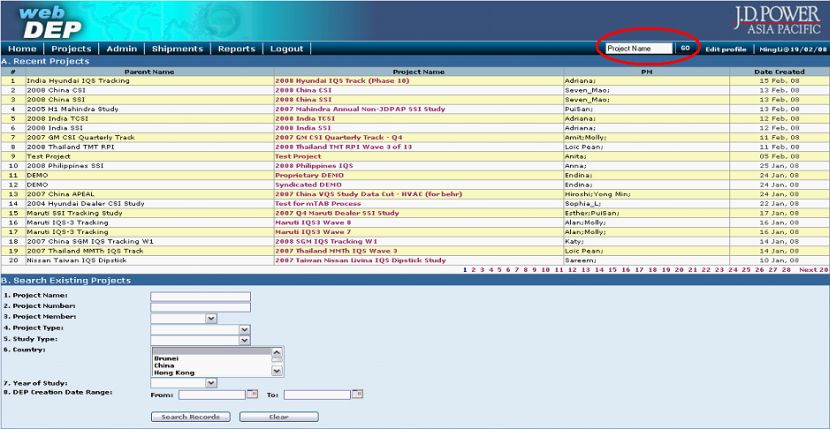
Task: Open the Test Project link
Action: [298, 156]
